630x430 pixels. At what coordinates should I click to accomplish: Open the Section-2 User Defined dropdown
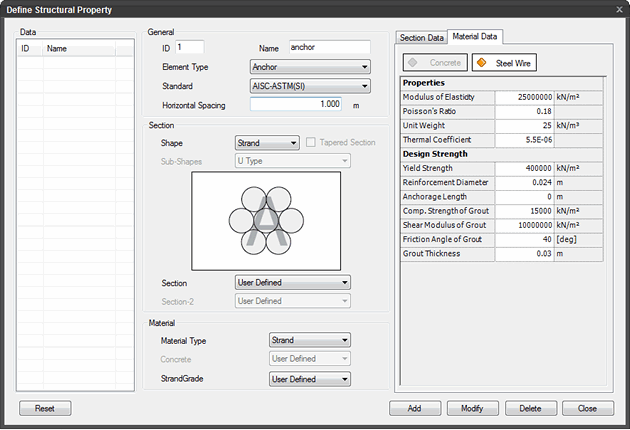point(292,301)
